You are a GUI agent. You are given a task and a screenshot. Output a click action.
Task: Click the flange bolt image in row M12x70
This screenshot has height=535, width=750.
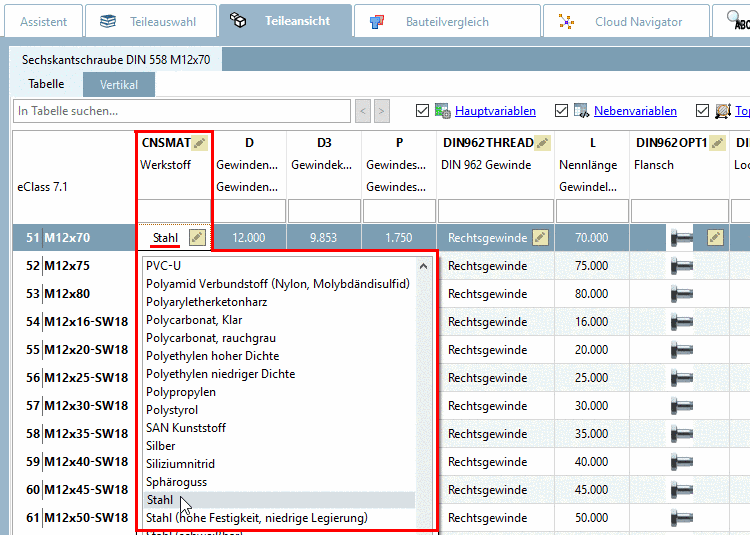tap(682, 238)
